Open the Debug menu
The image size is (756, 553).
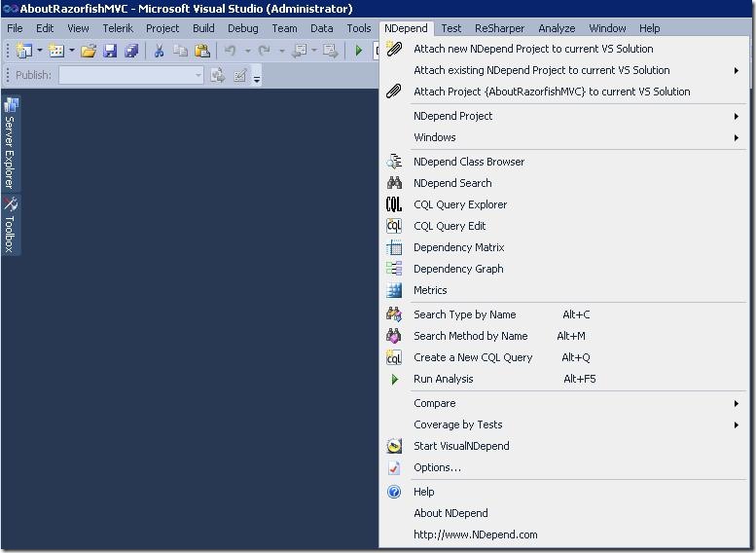pos(243,28)
